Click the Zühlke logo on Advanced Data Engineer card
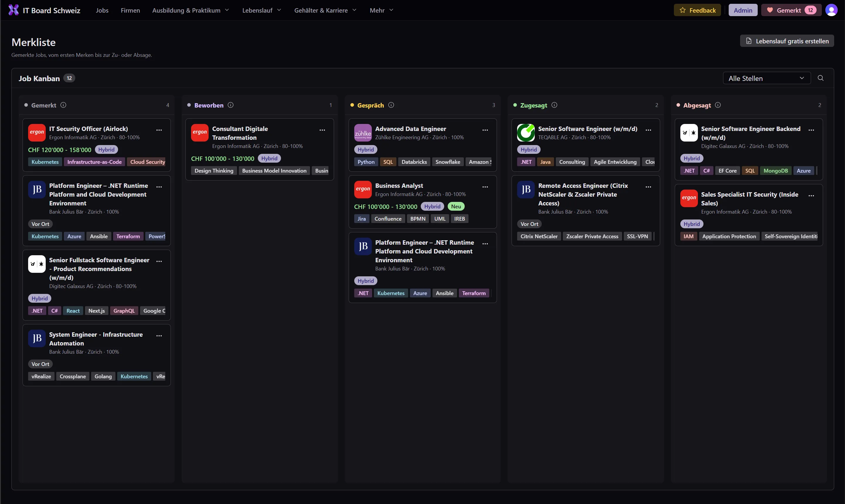Screen dimensions: 845x504 click(363, 132)
